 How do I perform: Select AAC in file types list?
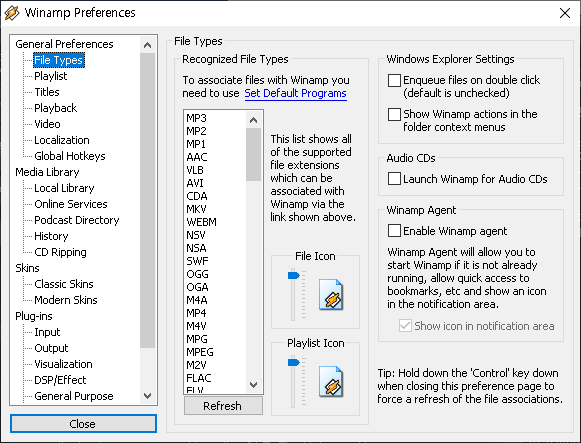click(197, 157)
